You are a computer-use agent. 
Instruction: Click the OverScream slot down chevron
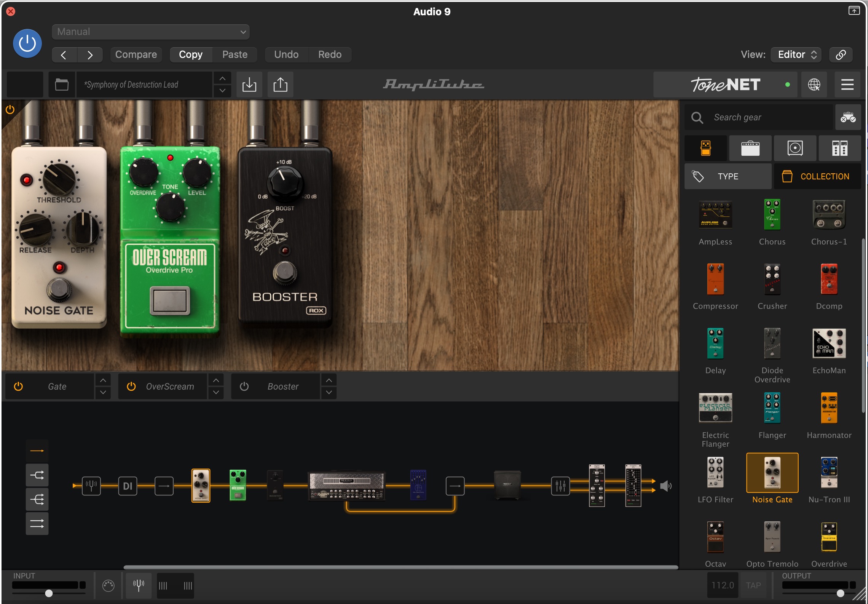(216, 393)
